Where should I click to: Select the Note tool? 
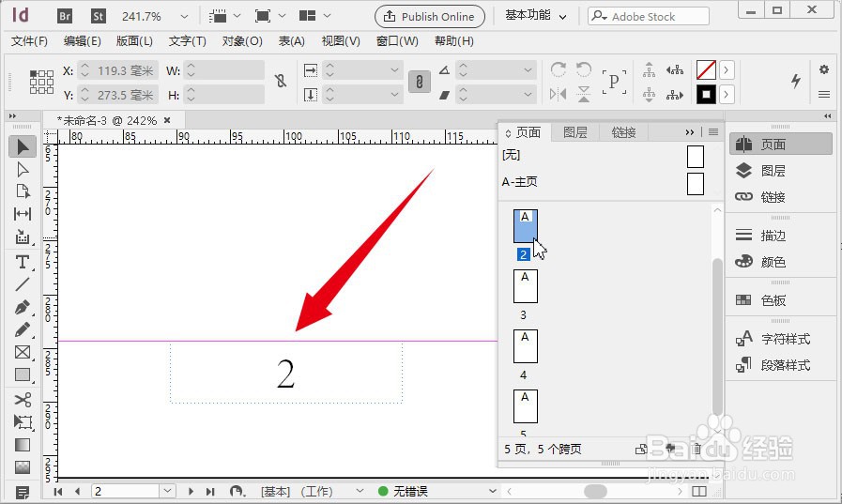pyautogui.click(x=23, y=492)
